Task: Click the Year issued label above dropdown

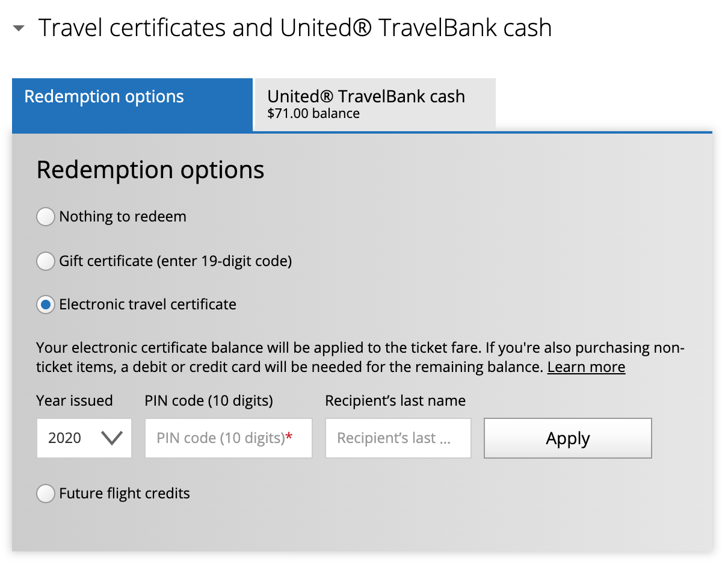Action: [x=75, y=401]
